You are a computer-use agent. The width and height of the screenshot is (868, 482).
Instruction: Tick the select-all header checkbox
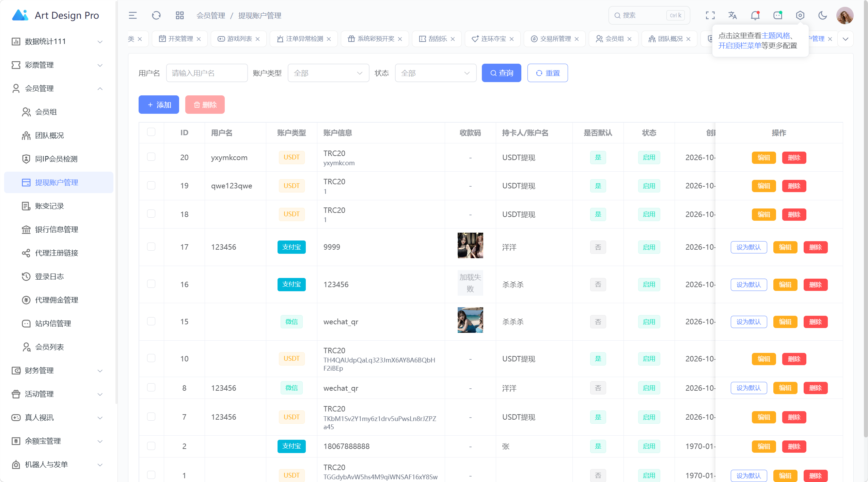coord(151,132)
